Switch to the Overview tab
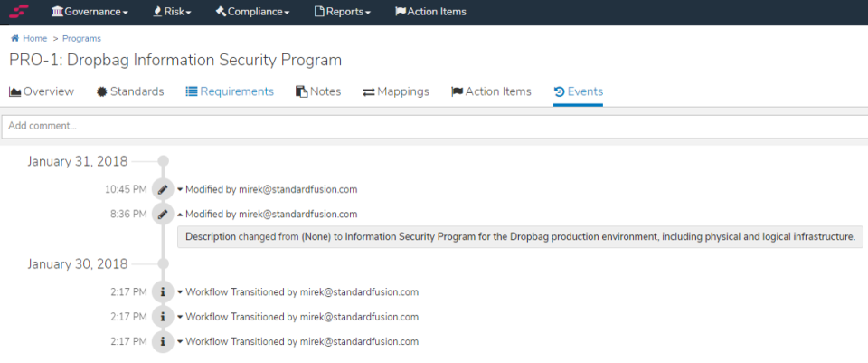 click(42, 91)
